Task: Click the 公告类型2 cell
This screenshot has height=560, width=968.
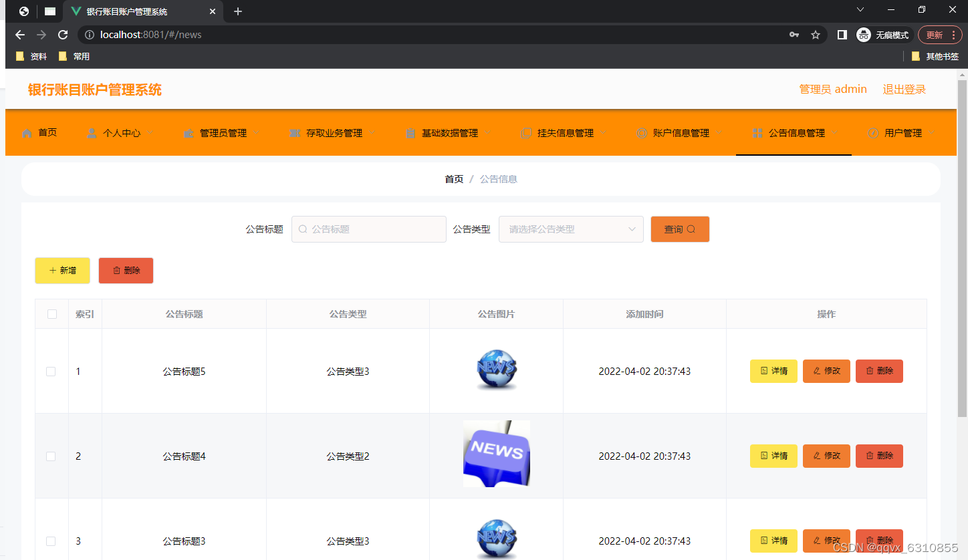Action: pyautogui.click(x=348, y=456)
